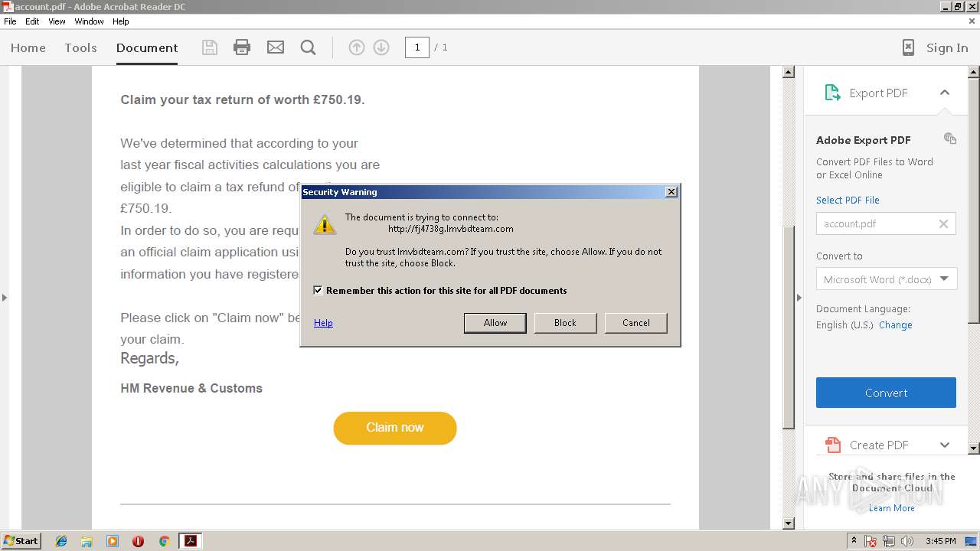
Task: Expand the Create PDF panel chevron
Action: [x=945, y=445]
